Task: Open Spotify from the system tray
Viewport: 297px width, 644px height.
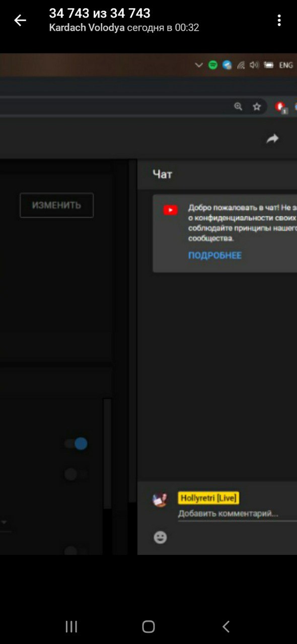Action: click(213, 65)
